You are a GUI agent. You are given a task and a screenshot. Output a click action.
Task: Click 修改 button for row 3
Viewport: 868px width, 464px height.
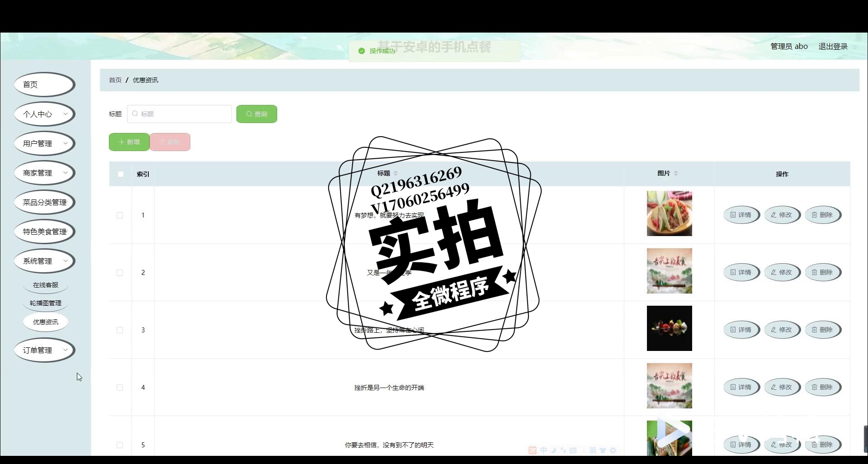[x=782, y=330]
